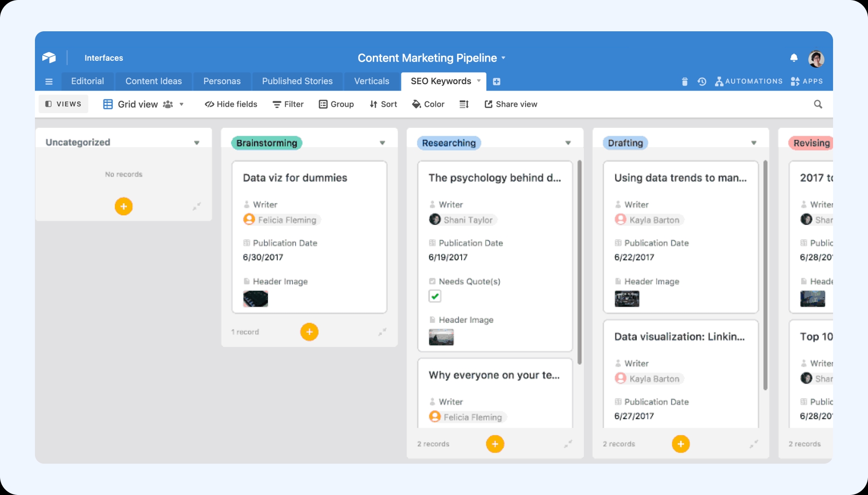Open Drafting stack dropdown menu
Viewport: 868px width, 495px height.
(x=754, y=143)
